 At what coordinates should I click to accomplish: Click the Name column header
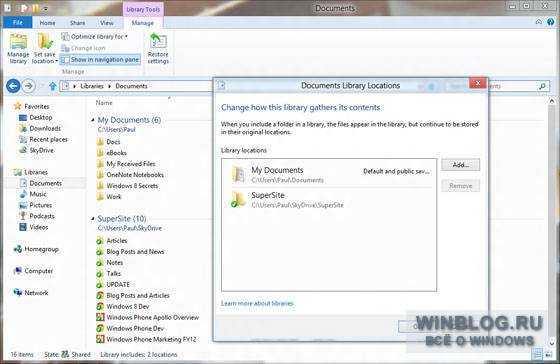click(x=104, y=103)
